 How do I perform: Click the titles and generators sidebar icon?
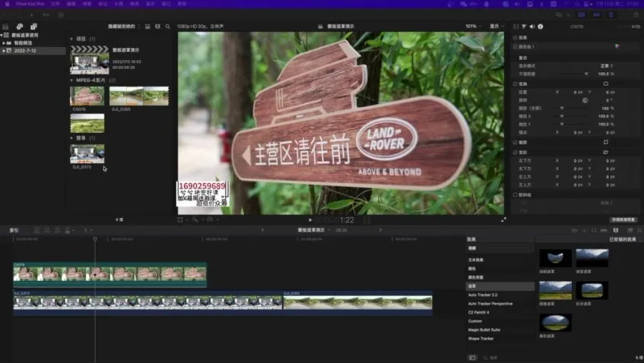(33, 27)
